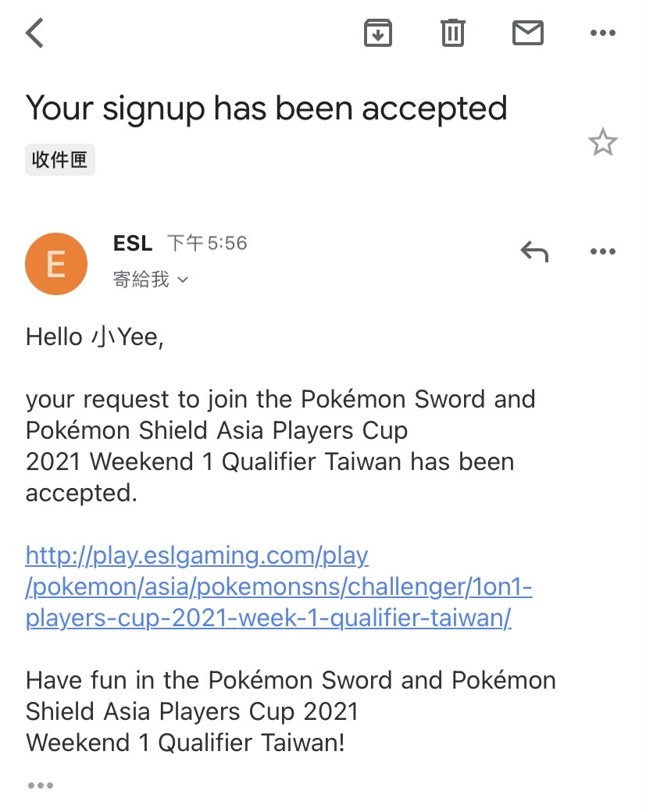Viewport: 646px width, 812px height.
Task: Click the 寄給我 recipient text
Action: click(x=141, y=280)
